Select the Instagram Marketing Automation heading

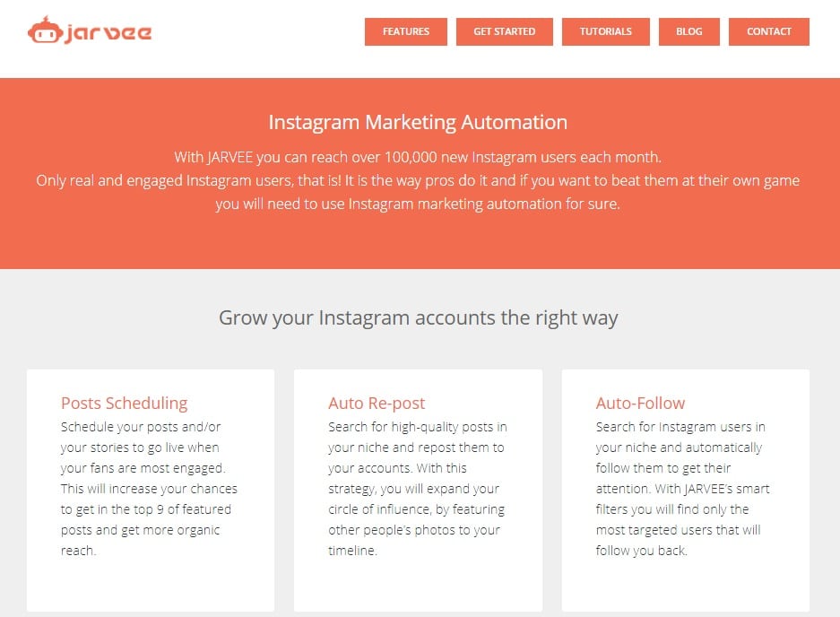(418, 122)
